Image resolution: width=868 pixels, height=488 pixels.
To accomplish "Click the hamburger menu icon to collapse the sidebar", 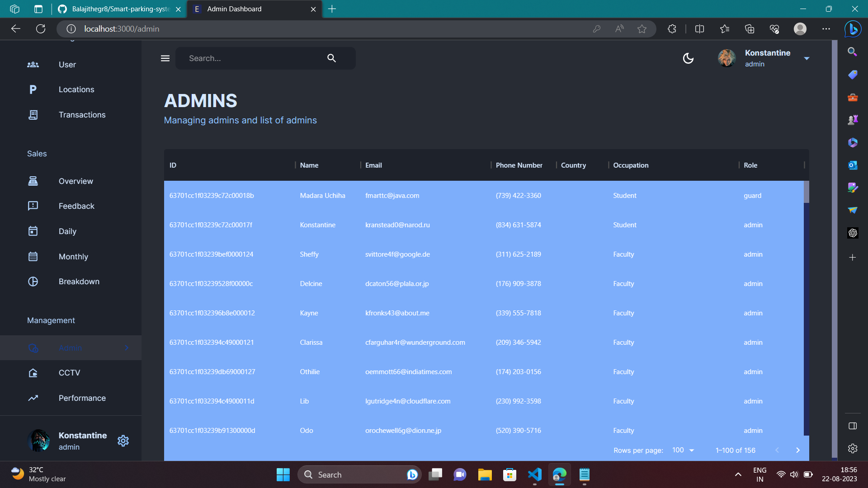I will pos(165,58).
